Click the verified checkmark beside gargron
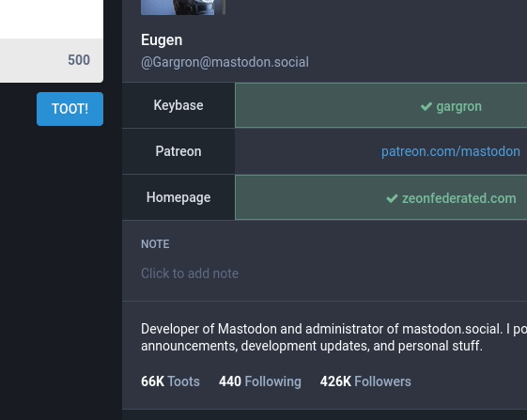 tap(426, 106)
